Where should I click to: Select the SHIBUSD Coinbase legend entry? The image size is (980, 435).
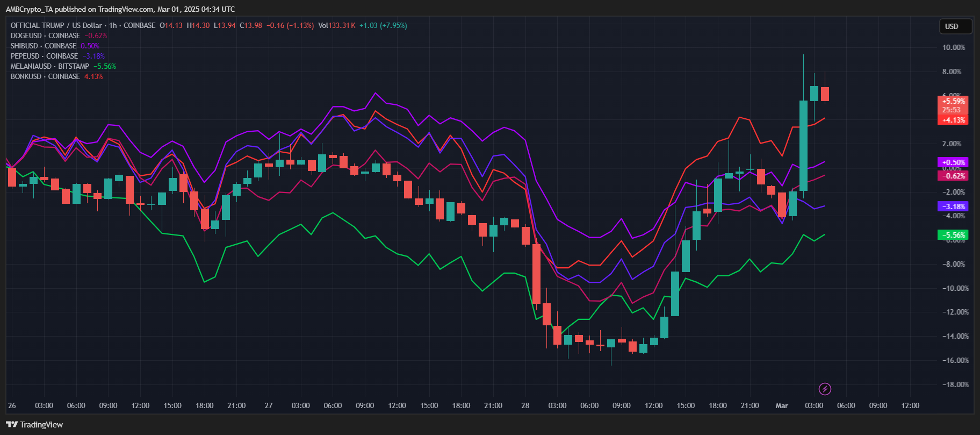click(x=43, y=46)
